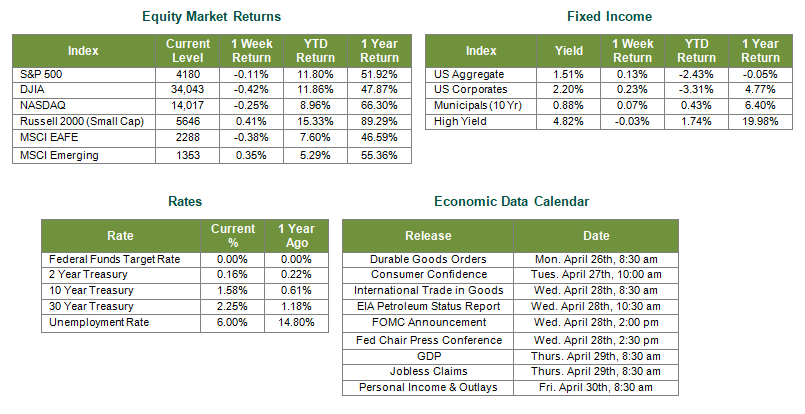The width and height of the screenshot is (805, 414).
Task: Click the US Aggregate yield 1.51%
Action: point(568,74)
